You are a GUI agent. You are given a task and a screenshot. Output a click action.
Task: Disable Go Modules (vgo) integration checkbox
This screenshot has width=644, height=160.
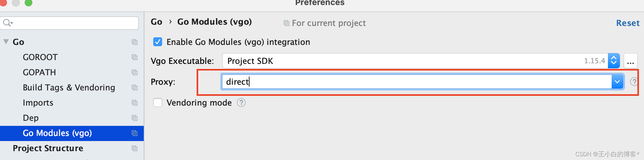click(x=158, y=42)
